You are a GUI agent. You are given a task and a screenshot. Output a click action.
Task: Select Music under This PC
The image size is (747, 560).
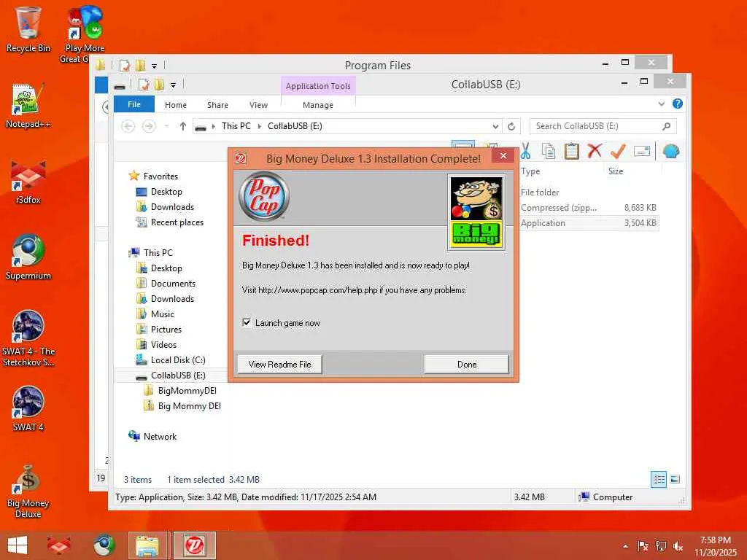click(163, 314)
